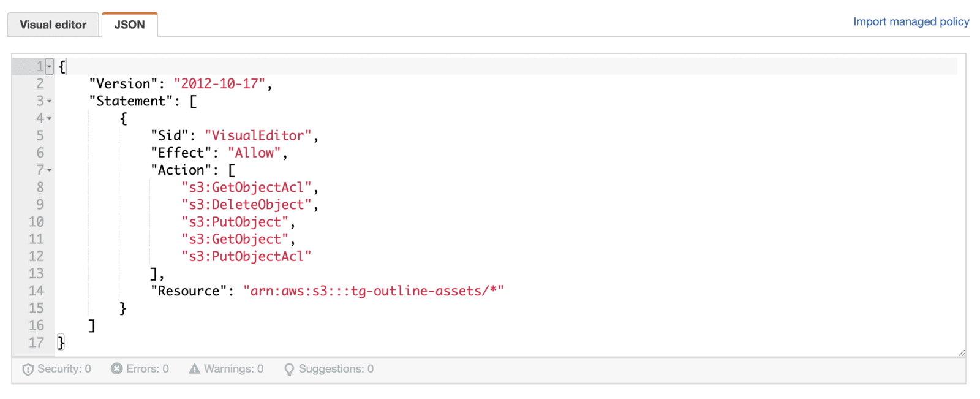Collapse the Statement array fold arrow

[x=50, y=101]
